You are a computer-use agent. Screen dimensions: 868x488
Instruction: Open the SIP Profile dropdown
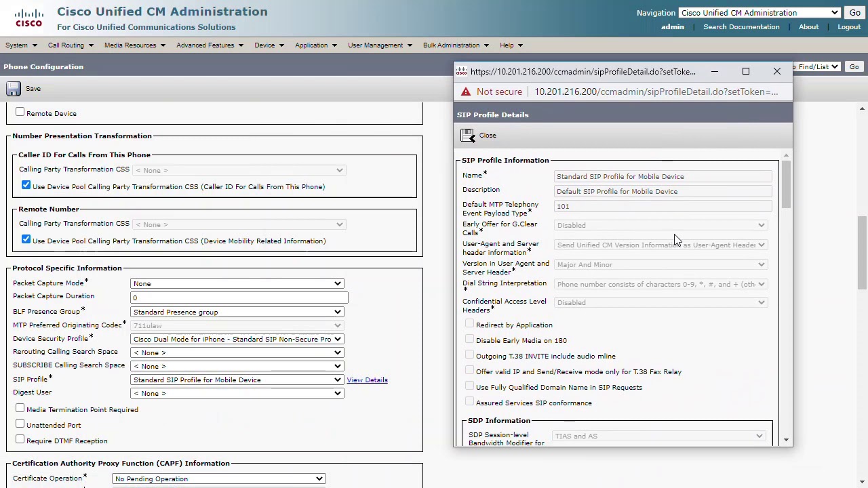click(x=237, y=380)
